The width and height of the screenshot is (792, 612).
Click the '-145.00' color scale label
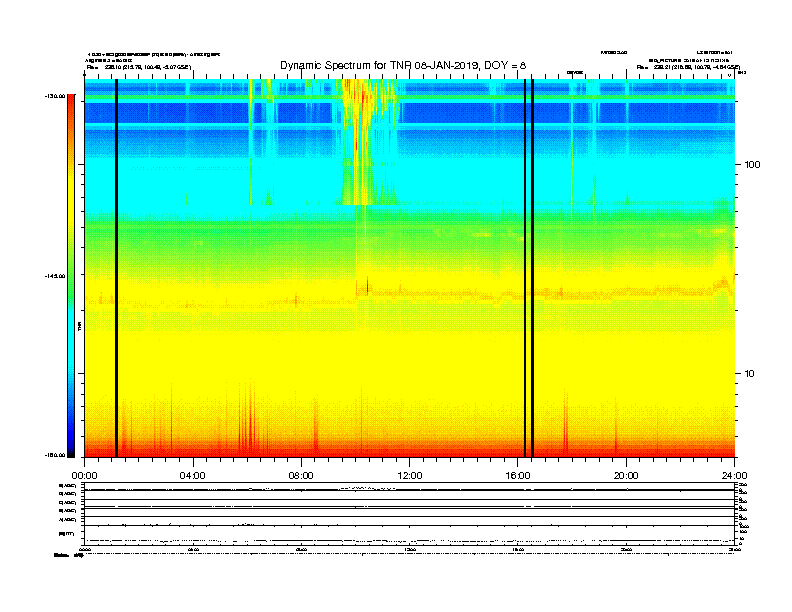(55, 276)
